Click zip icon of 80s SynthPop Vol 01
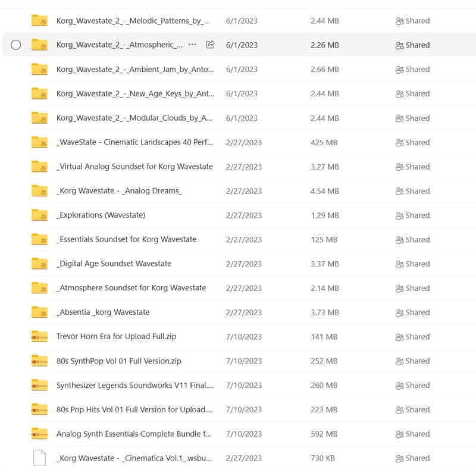 (x=39, y=361)
